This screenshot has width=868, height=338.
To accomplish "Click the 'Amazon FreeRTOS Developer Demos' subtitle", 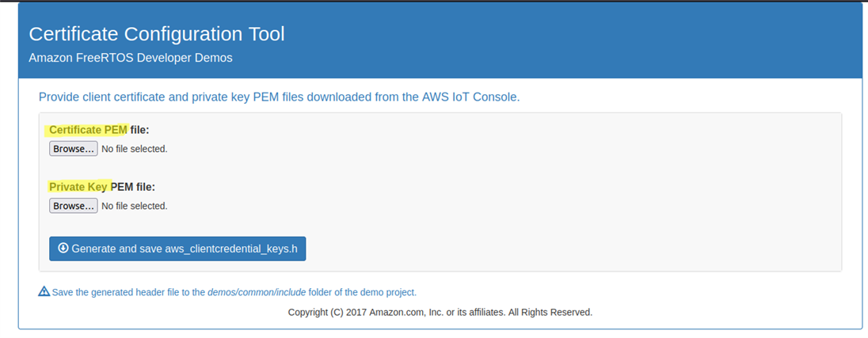I will [130, 58].
